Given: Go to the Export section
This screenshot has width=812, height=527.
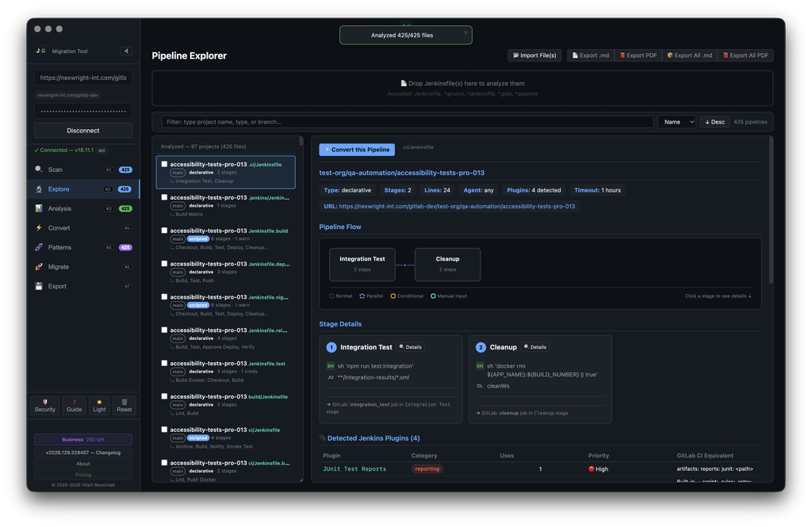Looking at the screenshot, I should coord(82,286).
